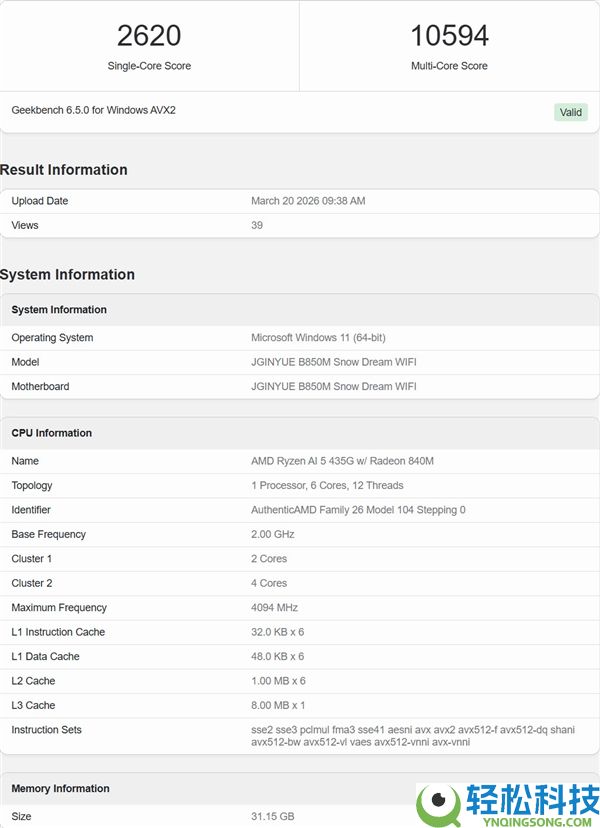Click the Maximum Frequency 4094 MHz value
The height and width of the screenshot is (828, 600).
tap(274, 608)
